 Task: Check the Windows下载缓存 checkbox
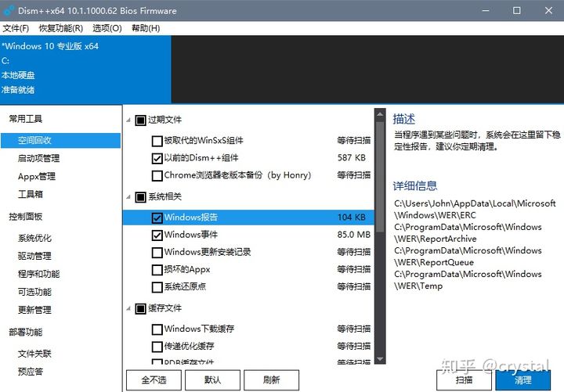(x=157, y=329)
